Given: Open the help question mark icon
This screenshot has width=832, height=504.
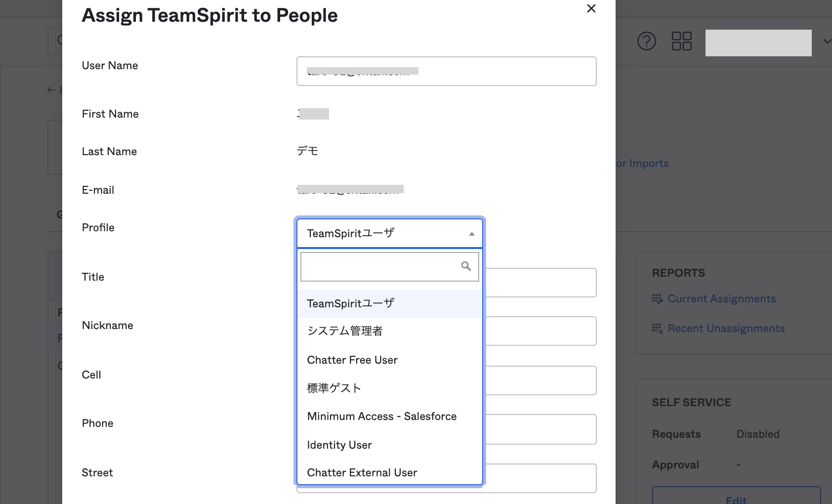Looking at the screenshot, I should point(646,41).
